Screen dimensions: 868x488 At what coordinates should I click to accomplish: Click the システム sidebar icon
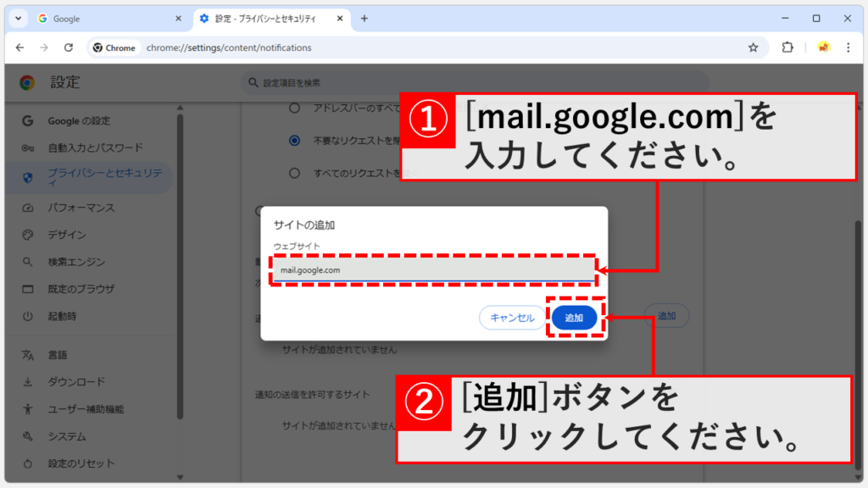click(x=26, y=436)
